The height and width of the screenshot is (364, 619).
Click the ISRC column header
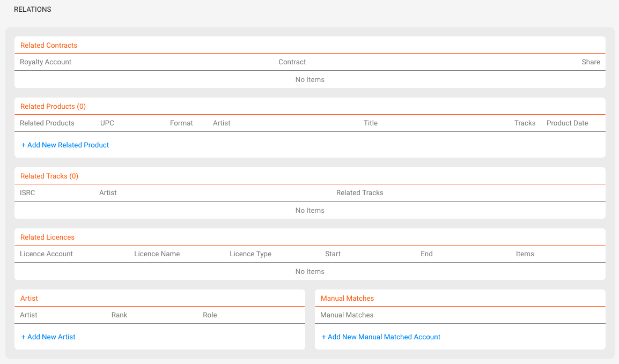[x=27, y=193]
